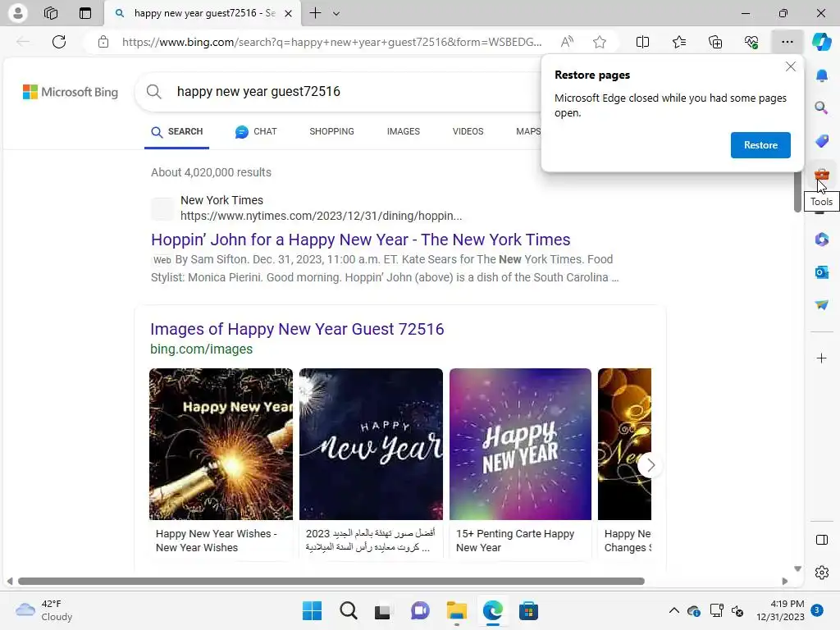The image size is (840, 630).
Task: Open sidebar Tools briefcase icon
Action: pos(821,174)
